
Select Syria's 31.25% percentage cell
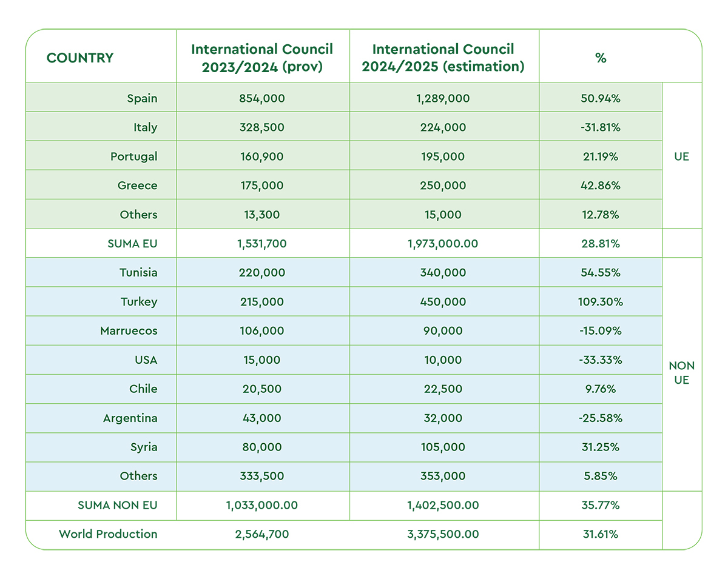tap(601, 447)
